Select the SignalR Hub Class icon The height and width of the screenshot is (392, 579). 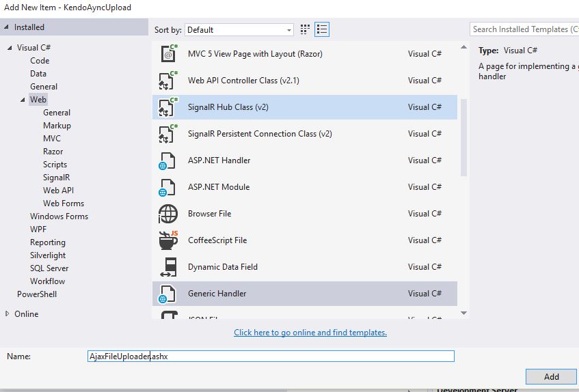click(x=167, y=107)
